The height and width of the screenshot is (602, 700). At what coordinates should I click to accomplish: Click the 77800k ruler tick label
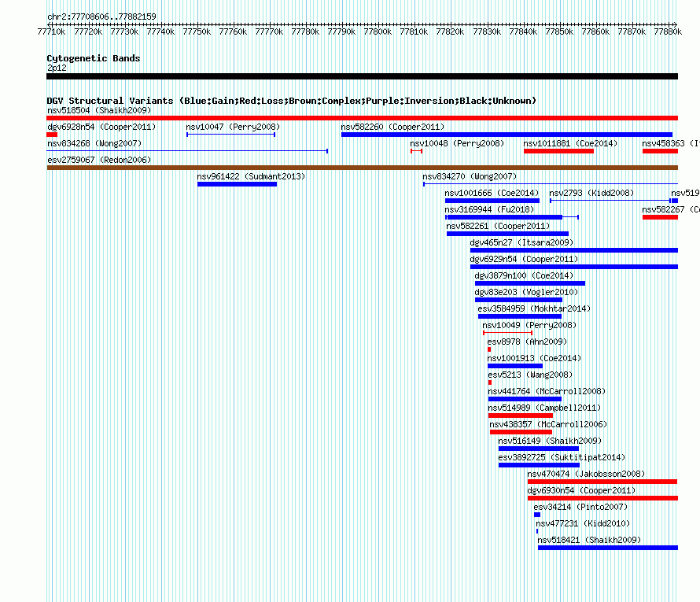click(378, 31)
